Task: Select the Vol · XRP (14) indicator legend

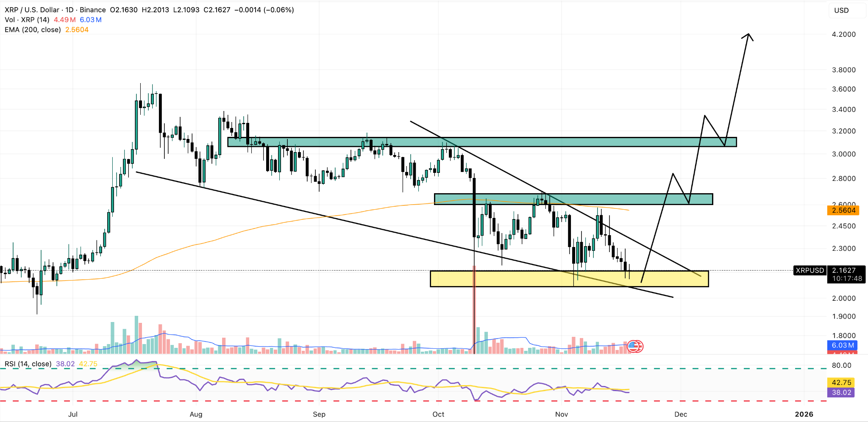Action: point(27,20)
